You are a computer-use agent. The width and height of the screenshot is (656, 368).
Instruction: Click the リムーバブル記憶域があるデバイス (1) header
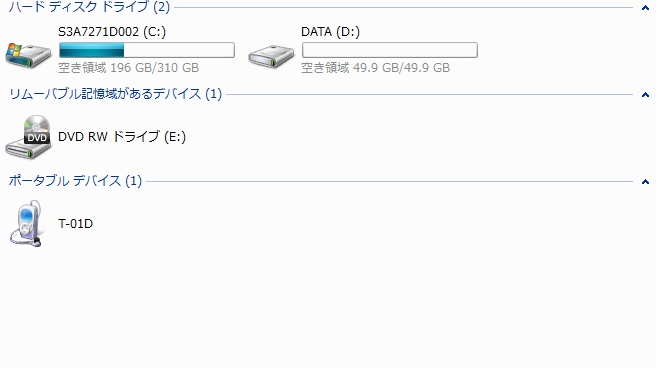tap(115, 94)
